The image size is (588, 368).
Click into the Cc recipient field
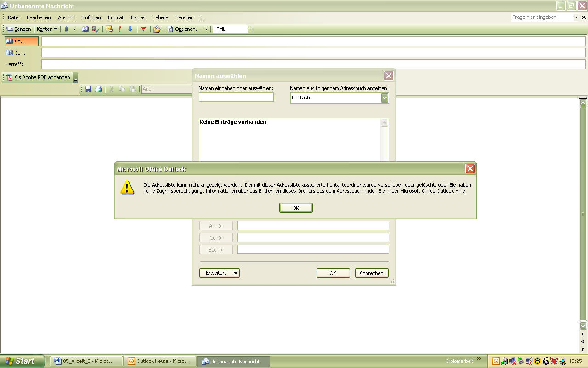[x=313, y=53]
